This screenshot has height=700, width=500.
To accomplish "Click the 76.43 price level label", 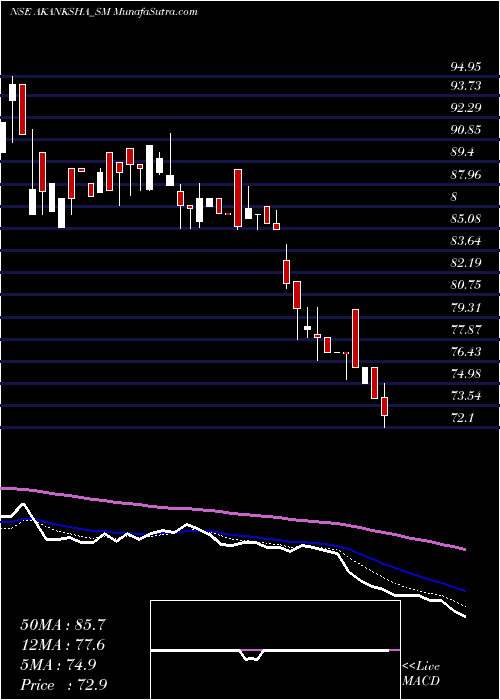I will coord(466,351).
